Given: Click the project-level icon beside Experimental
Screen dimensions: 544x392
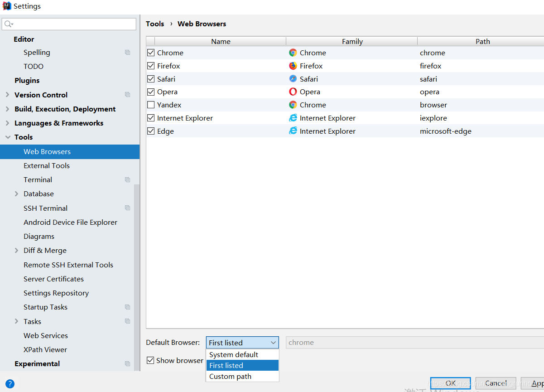Looking at the screenshot, I should [127, 364].
